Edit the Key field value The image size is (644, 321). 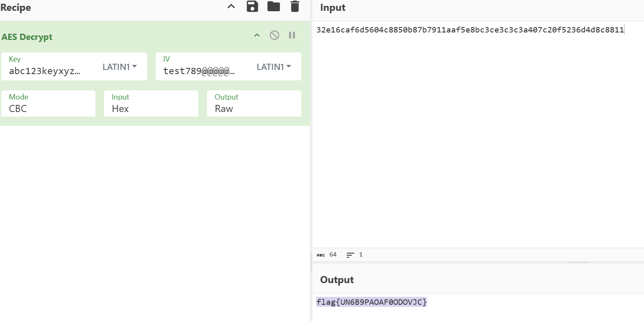click(45, 71)
